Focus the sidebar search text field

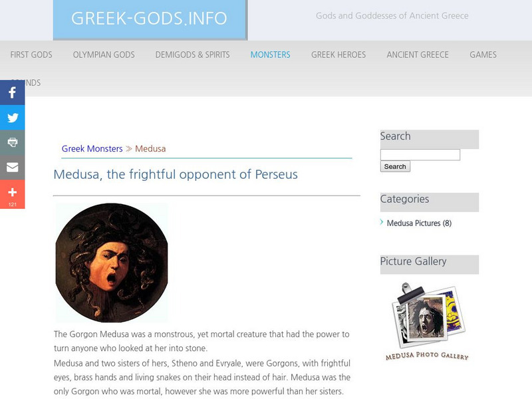pyautogui.click(x=420, y=155)
